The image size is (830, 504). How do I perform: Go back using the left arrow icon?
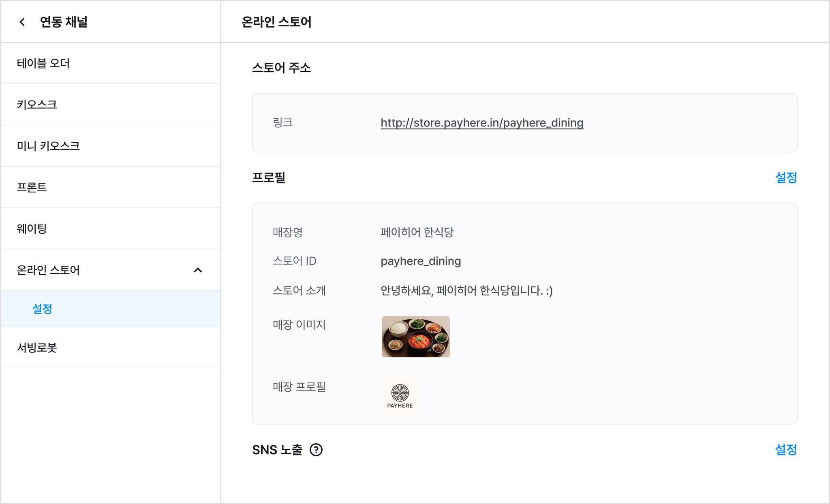[22, 22]
